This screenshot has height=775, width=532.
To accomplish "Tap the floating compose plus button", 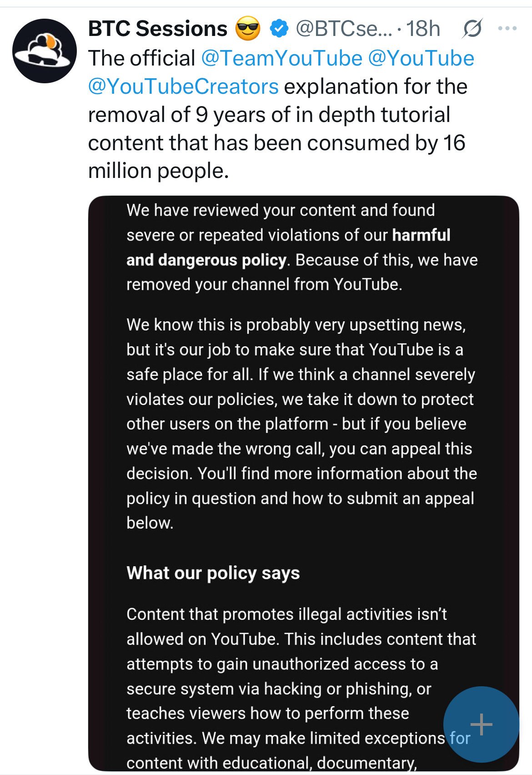I will [x=481, y=724].
